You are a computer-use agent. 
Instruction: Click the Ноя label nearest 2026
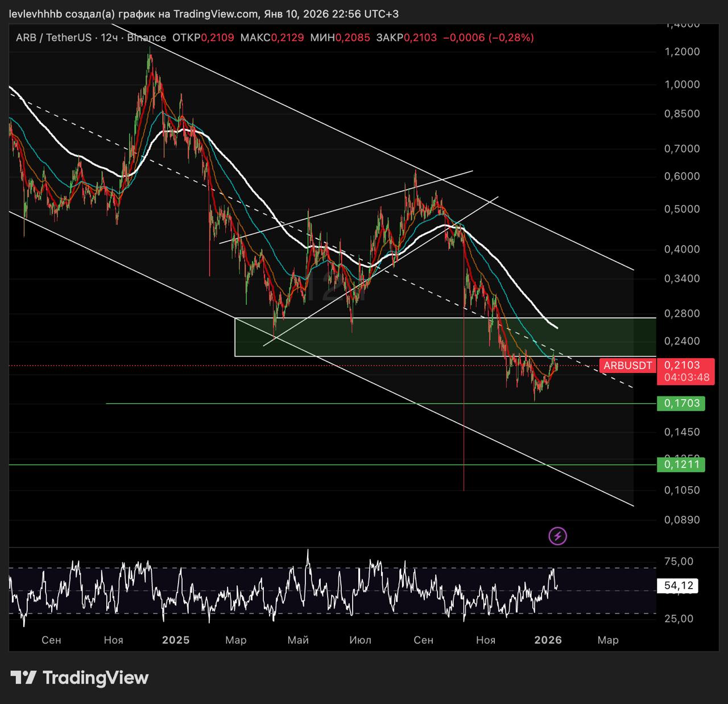485,640
